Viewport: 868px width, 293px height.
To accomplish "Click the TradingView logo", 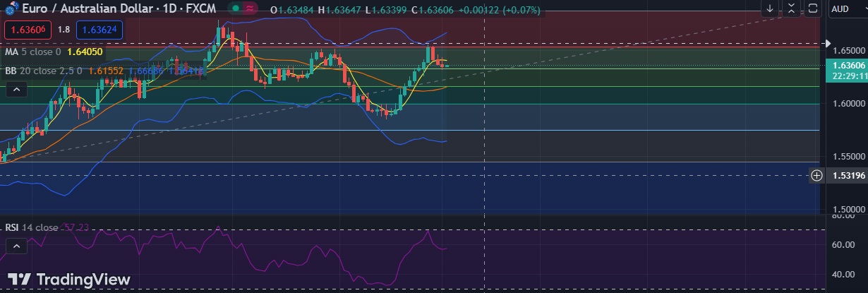I will coord(68,279).
